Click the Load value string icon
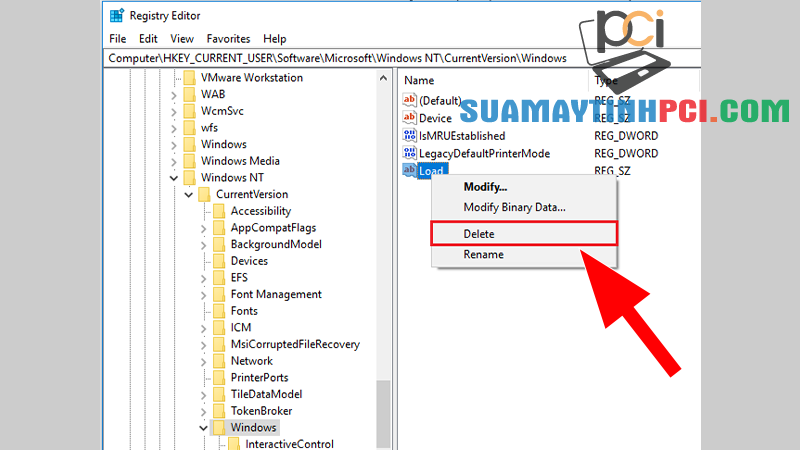800x450 pixels. click(x=409, y=170)
